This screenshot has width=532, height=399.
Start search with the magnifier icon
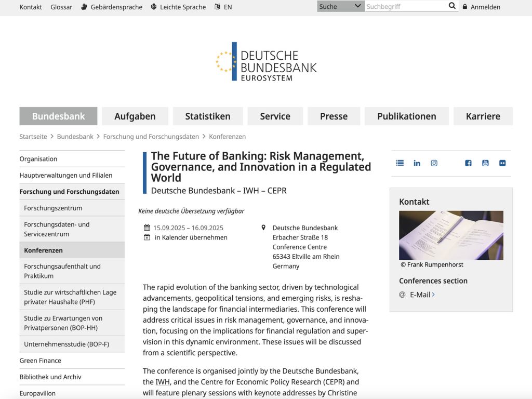452,6
